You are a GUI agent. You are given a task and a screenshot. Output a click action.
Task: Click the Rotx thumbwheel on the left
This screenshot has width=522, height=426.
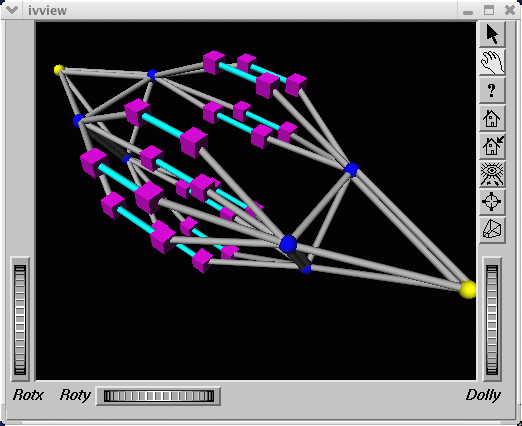tap(20, 320)
